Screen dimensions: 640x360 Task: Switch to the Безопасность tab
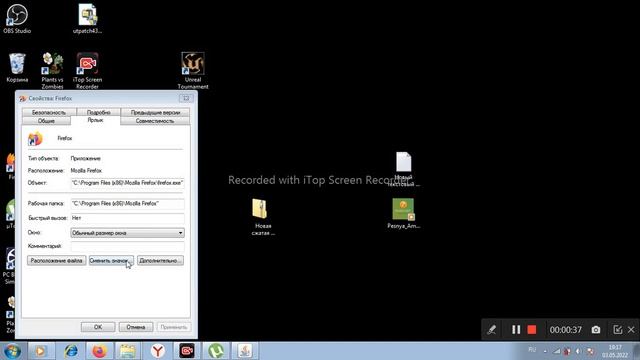(x=49, y=112)
